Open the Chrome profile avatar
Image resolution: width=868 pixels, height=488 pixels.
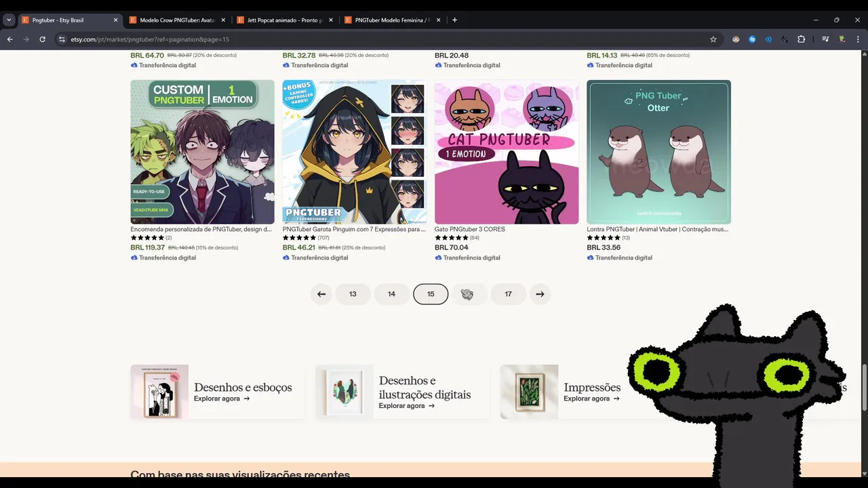[x=842, y=39]
